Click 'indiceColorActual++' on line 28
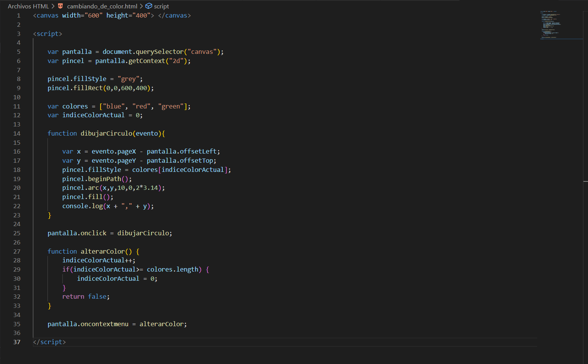588x364 pixels. point(97,260)
